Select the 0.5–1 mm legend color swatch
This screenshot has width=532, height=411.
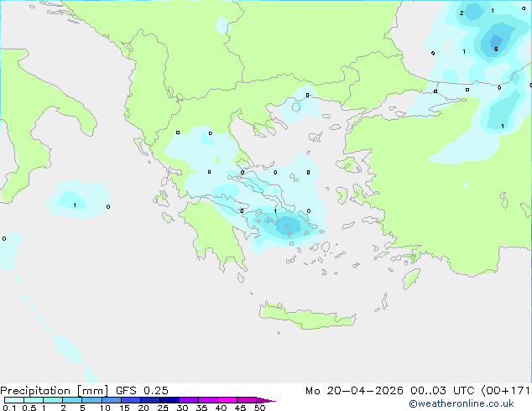[34, 400]
